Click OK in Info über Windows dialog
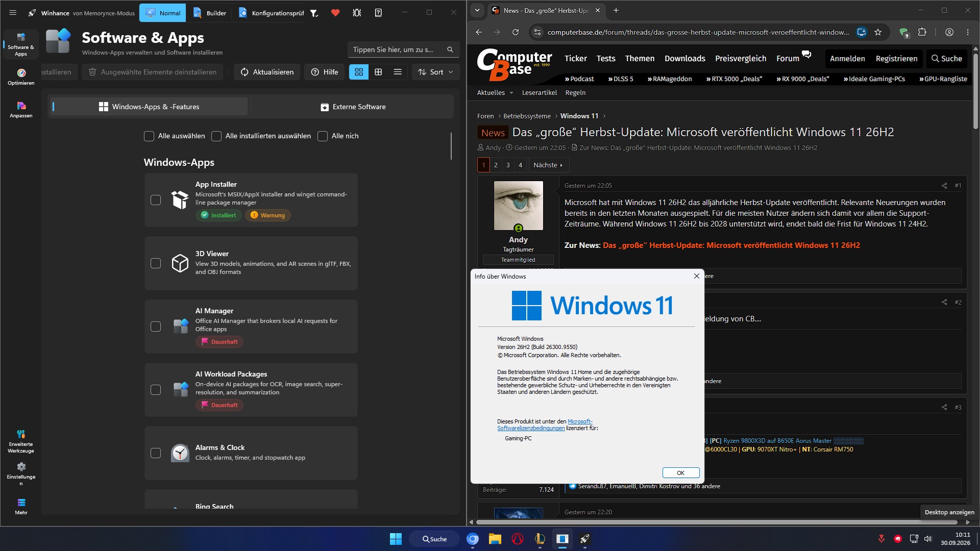 click(681, 473)
